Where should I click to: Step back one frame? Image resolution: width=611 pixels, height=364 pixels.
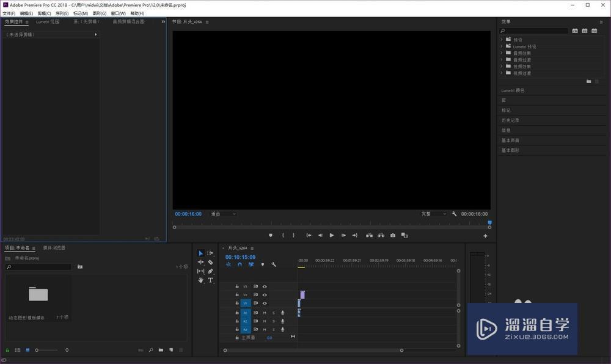pos(320,236)
